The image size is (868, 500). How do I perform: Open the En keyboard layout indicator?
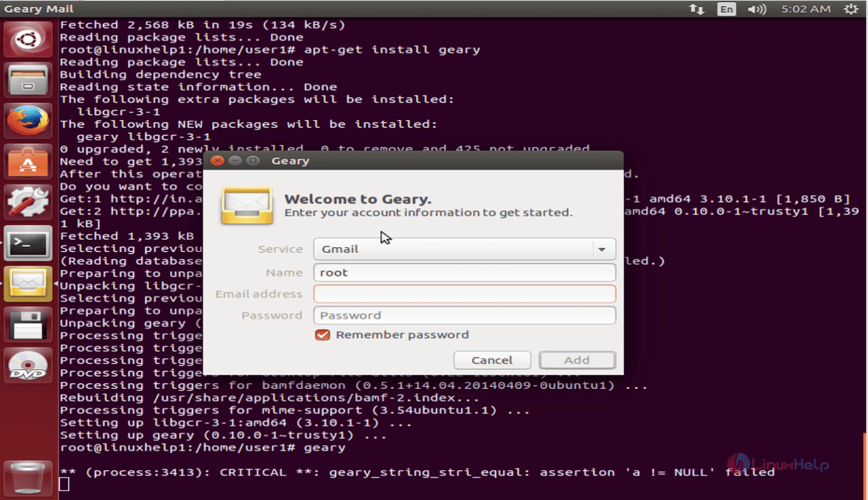coord(727,9)
